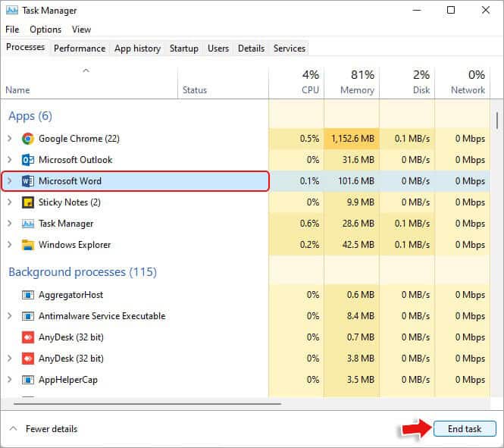The width and height of the screenshot is (504, 448).
Task: Select Word's 101.6 MB memory cell
Action: pos(352,181)
